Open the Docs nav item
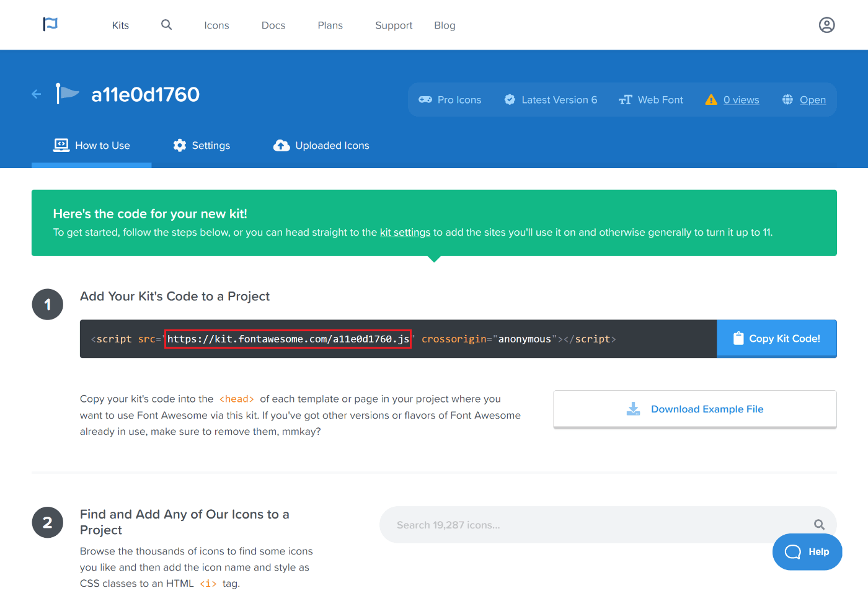Screen dimensions: 868x593 pos(273,25)
